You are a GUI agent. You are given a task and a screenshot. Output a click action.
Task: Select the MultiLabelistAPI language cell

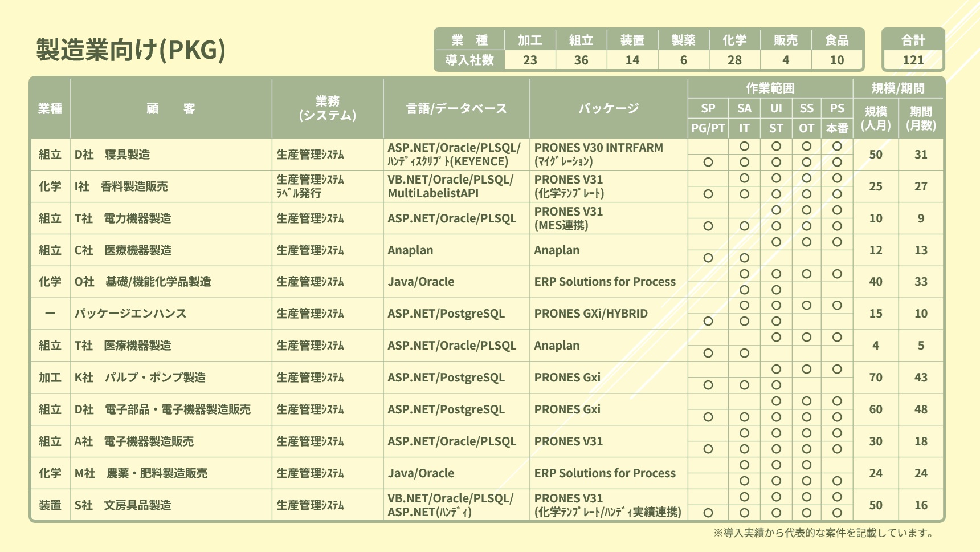coord(433,193)
